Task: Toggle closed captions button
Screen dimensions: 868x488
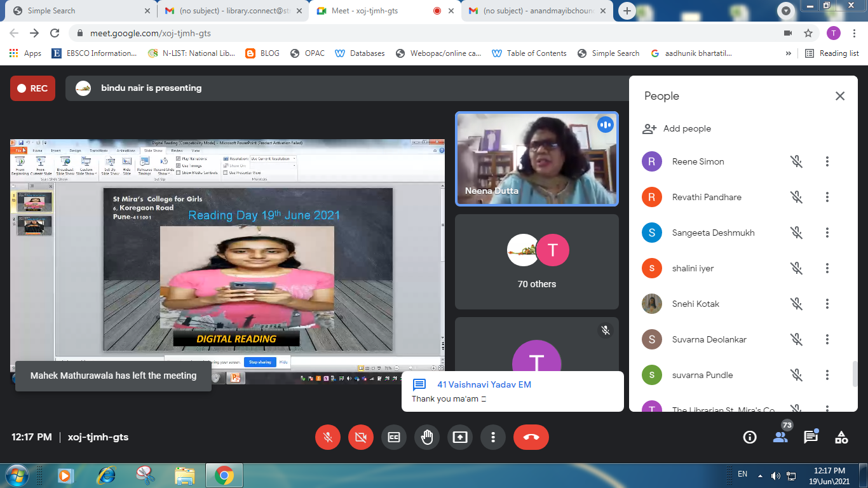Action: pyautogui.click(x=393, y=437)
